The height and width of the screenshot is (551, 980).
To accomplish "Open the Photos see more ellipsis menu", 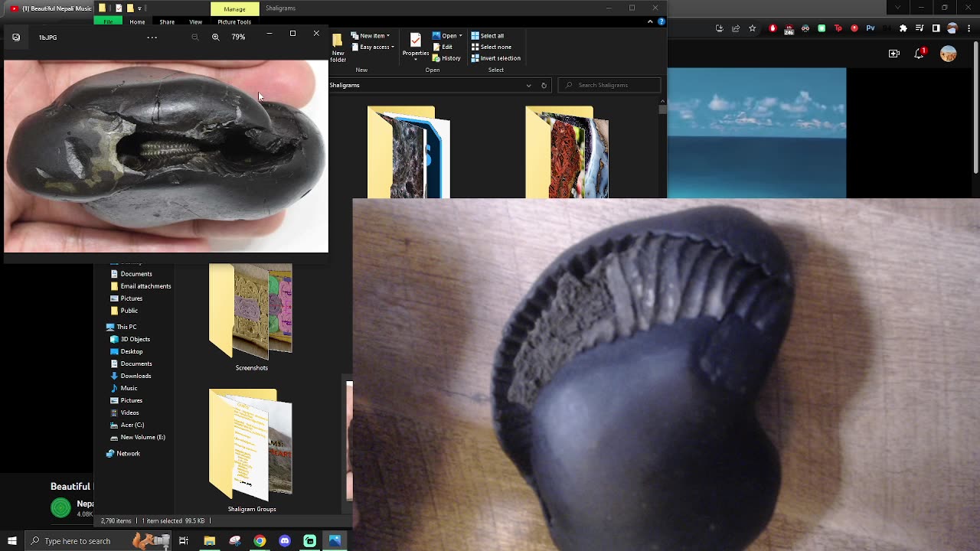I will (x=152, y=37).
